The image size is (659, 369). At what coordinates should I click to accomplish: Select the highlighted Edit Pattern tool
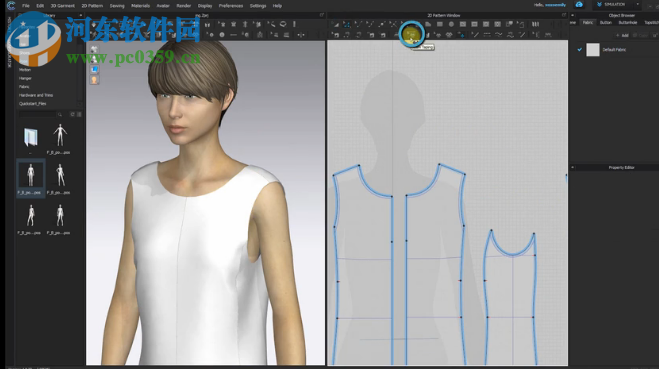click(347, 24)
